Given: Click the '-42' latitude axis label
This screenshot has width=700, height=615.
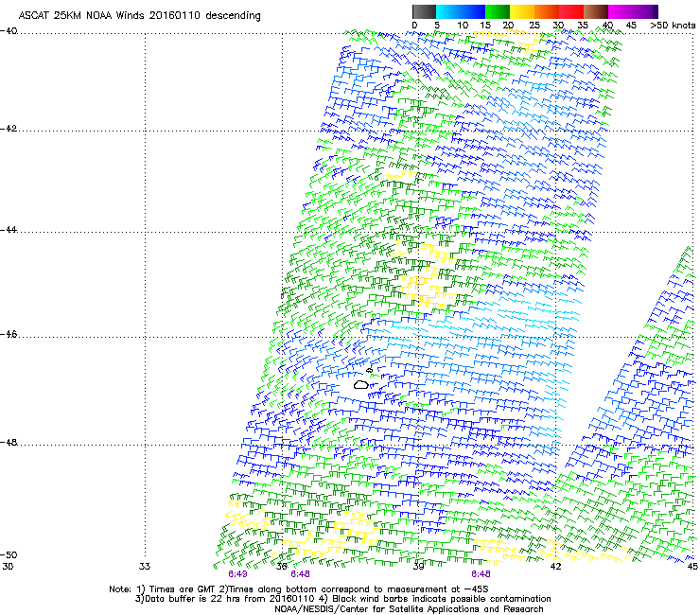Looking at the screenshot, I should [9, 128].
